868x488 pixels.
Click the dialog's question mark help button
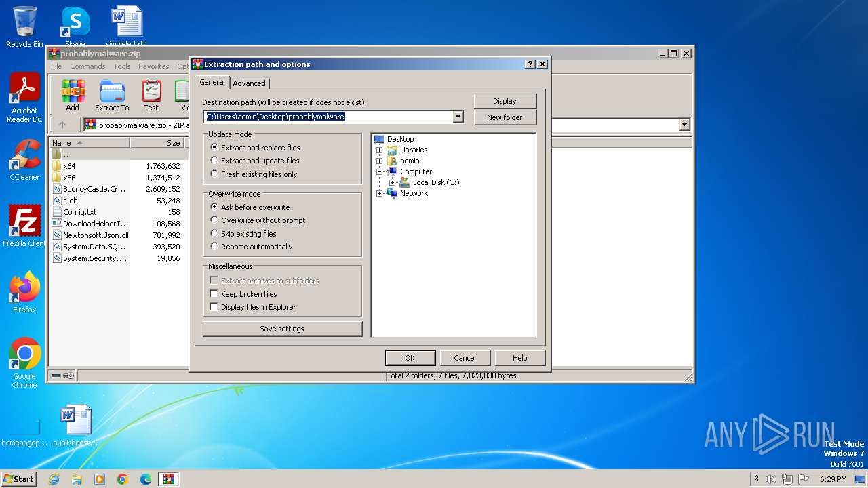530,64
